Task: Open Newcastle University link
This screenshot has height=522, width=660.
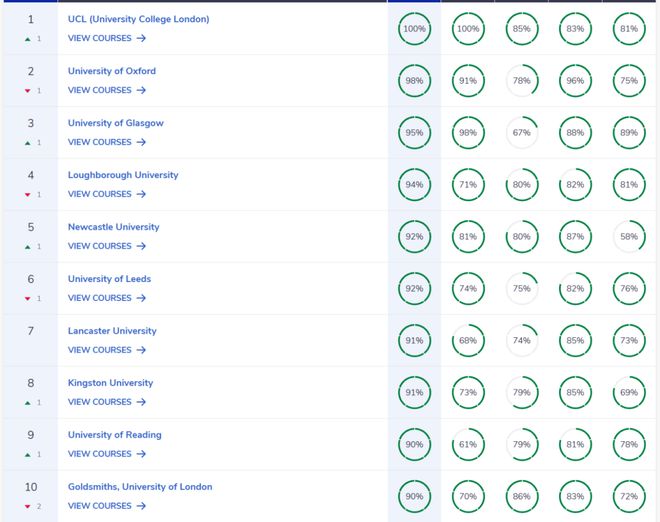Action: [114, 227]
